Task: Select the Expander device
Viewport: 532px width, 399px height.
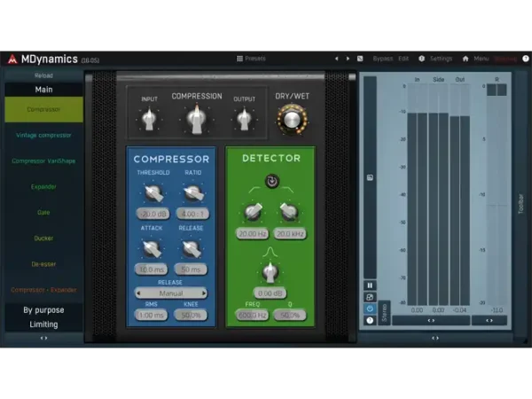Action: 43,186
